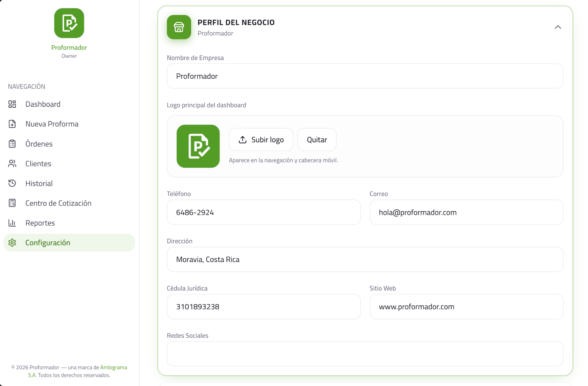Open the Órdenes section
Viewport: 588px width, 386px height.
[69, 144]
